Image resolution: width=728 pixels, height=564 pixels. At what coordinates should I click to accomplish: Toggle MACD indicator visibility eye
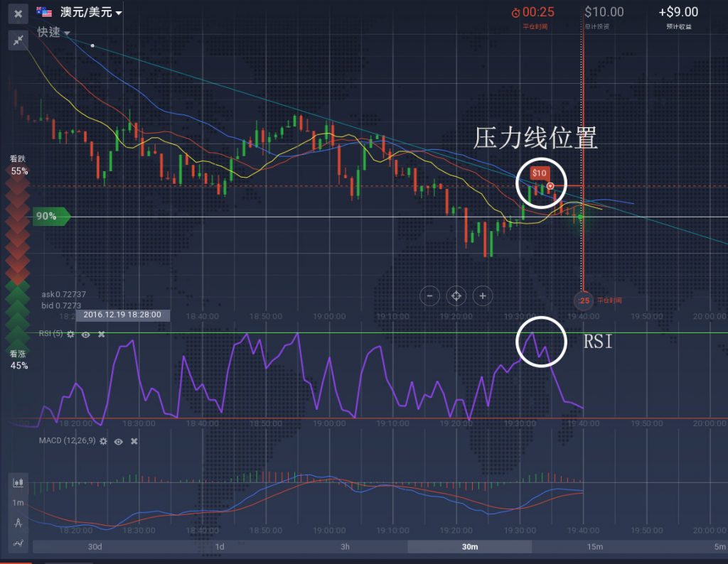pyautogui.click(x=118, y=441)
